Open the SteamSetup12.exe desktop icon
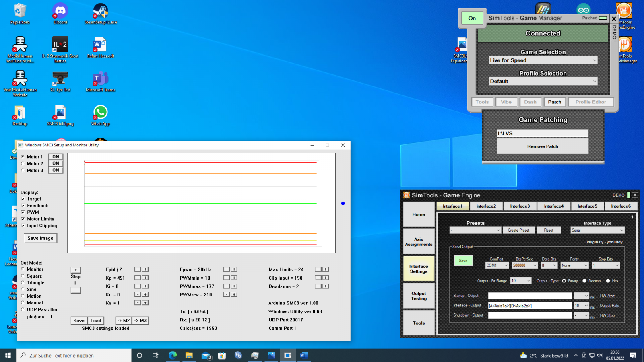The width and height of the screenshot is (644, 362). 101,13
